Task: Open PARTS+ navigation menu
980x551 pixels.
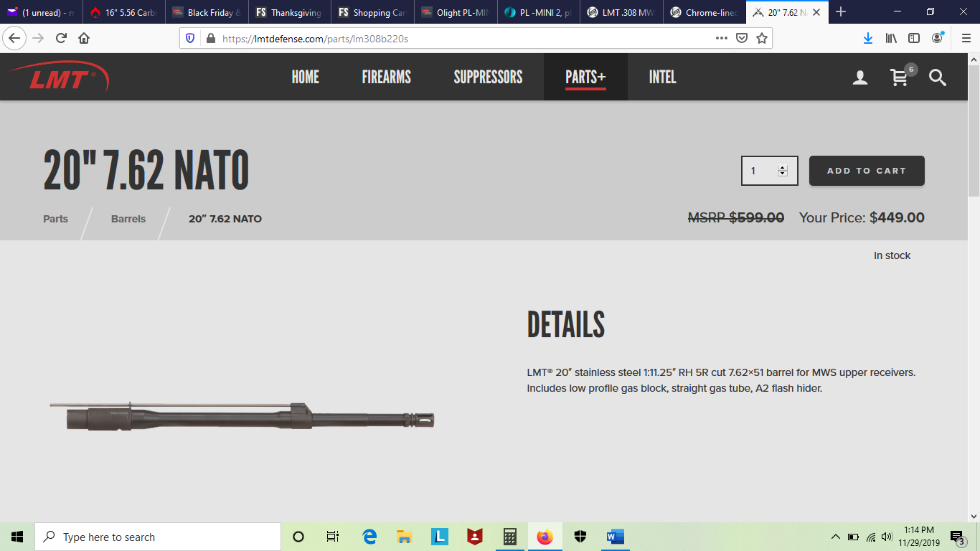Action: point(585,77)
